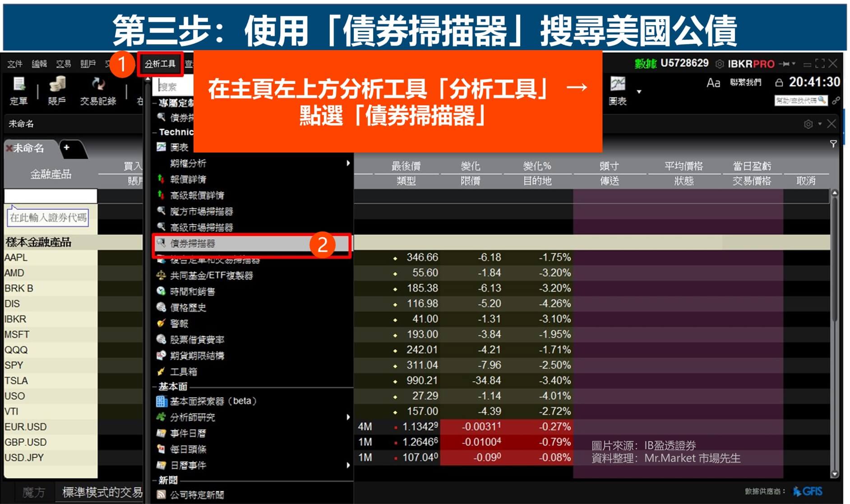
Task: Click the 最後價 column header
Action: (406, 166)
